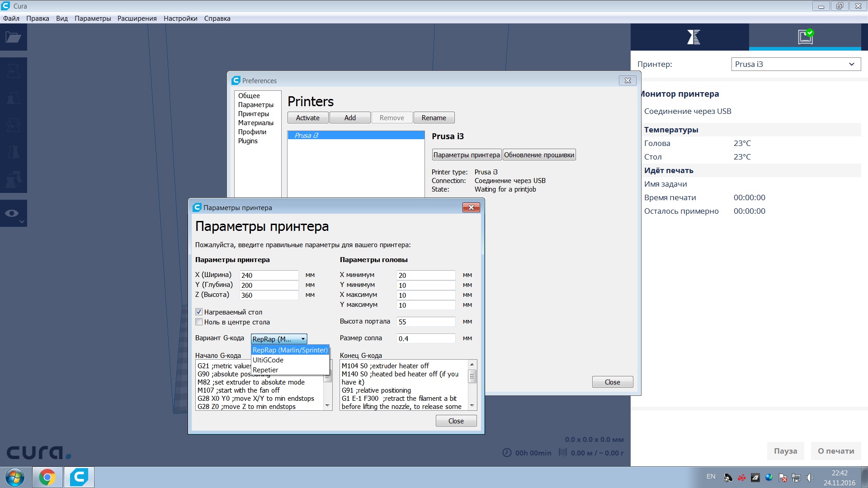
Task: Click the Open File folder icon
Action: (x=13, y=38)
